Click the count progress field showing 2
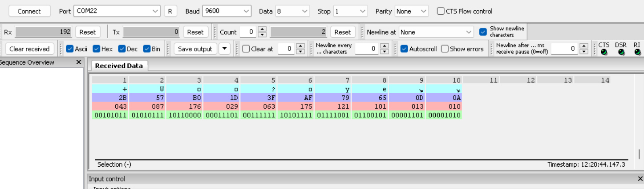 coord(299,32)
